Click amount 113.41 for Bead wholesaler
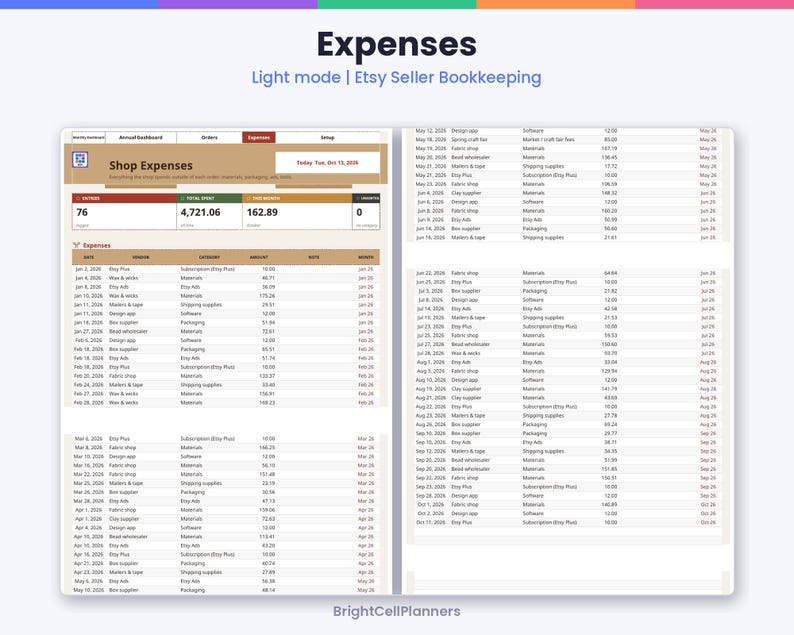This screenshot has height=635, width=794. click(267, 537)
